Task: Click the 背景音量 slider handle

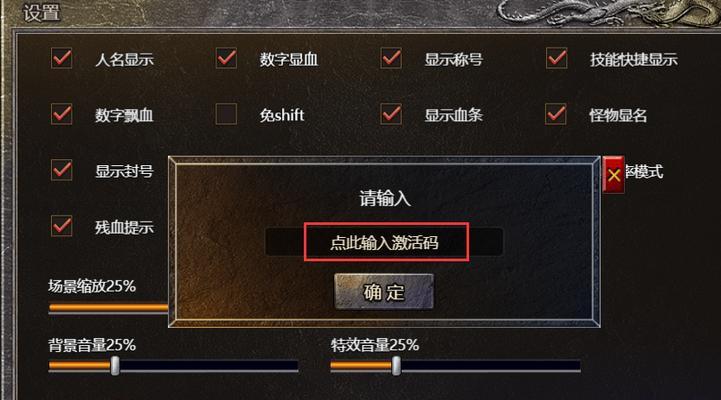Action: pyautogui.click(x=115, y=366)
